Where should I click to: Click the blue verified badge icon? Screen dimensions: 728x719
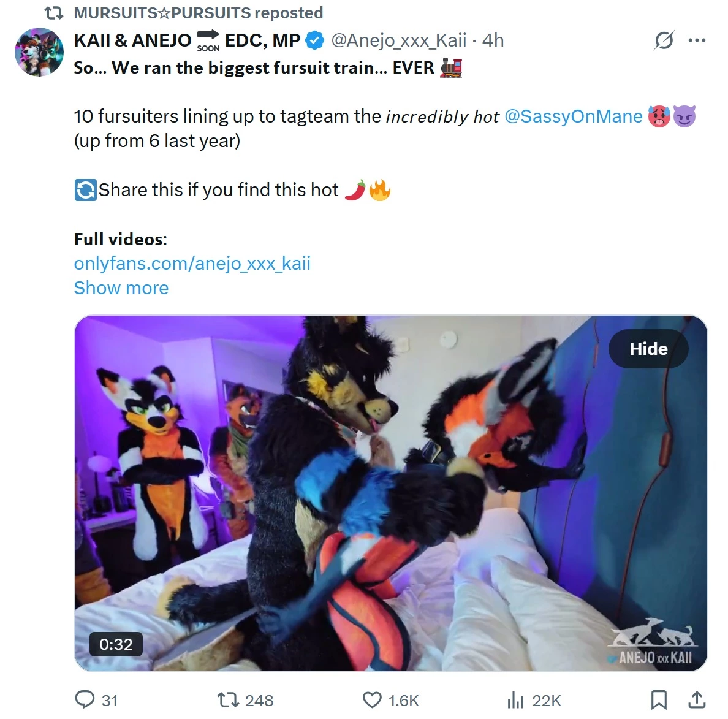[x=315, y=41]
